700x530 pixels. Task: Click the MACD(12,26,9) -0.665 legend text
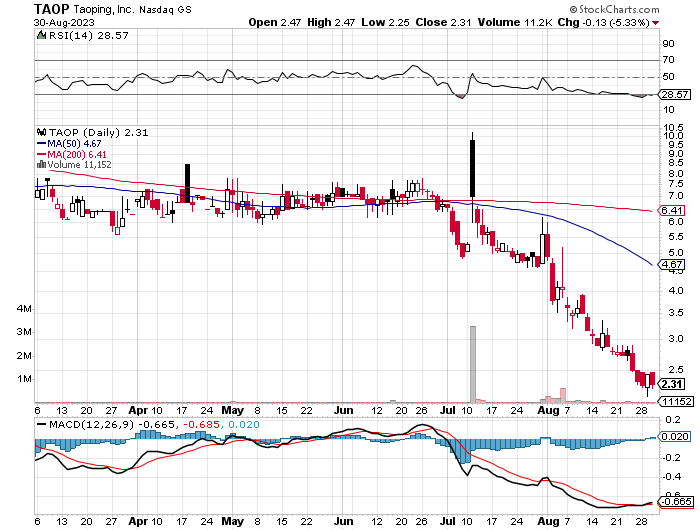(x=112, y=424)
